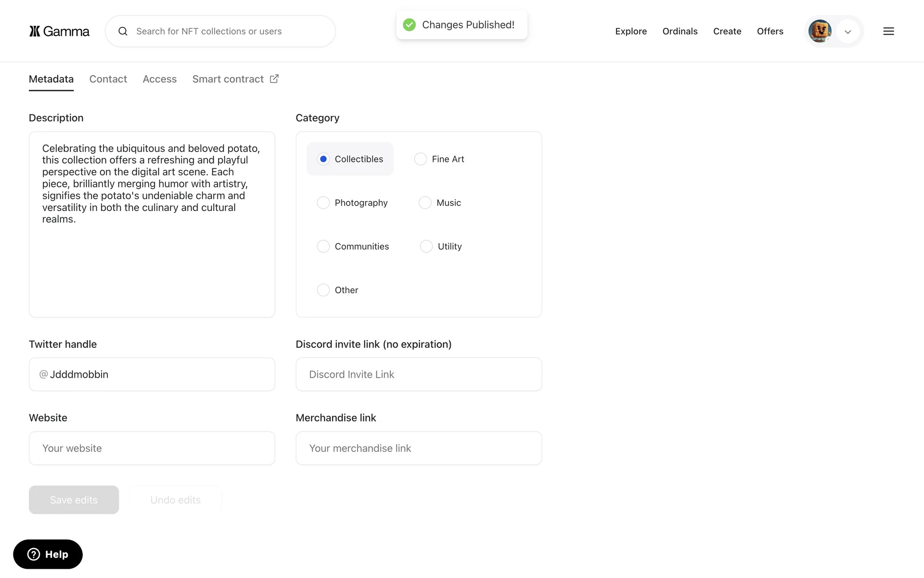Open the Access tab
Image resolution: width=924 pixels, height=578 pixels.
(159, 79)
